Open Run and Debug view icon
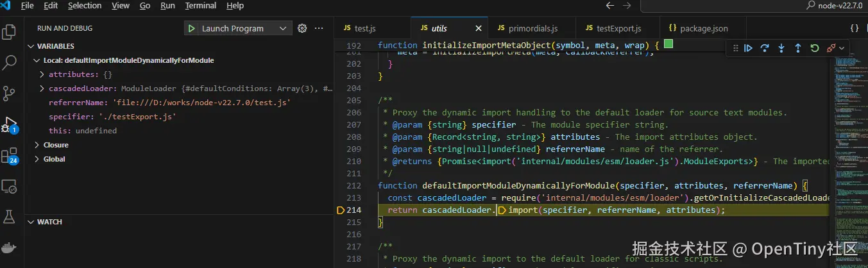 click(10, 124)
